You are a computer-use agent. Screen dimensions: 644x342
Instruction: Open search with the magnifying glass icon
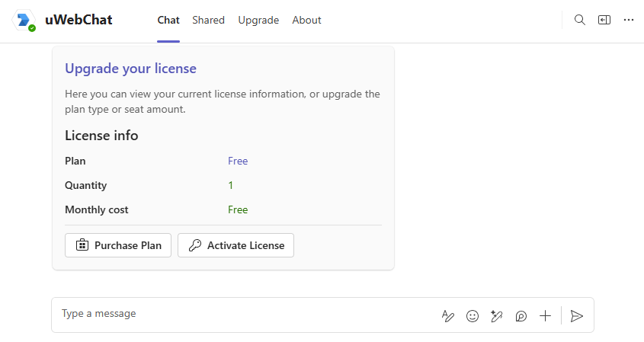[x=580, y=21]
